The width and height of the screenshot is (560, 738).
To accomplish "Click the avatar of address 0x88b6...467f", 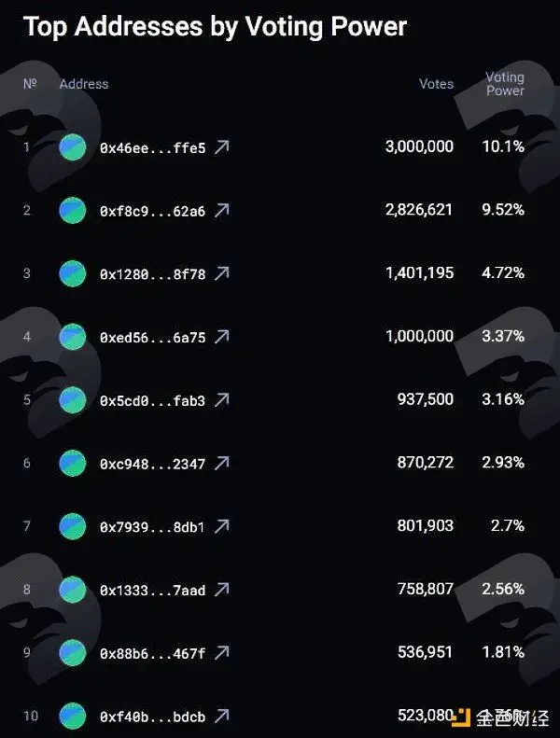I will (x=73, y=653).
